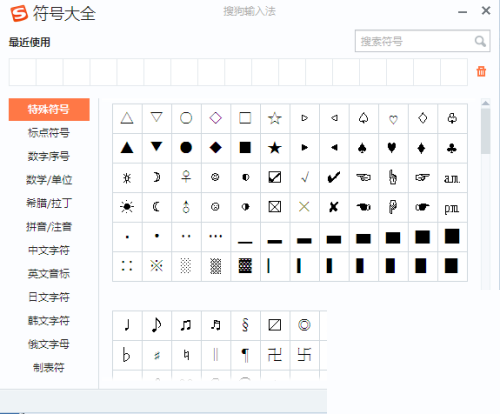Select the solid black up triangle ▲
This screenshot has height=414, width=500.
tap(127, 148)
